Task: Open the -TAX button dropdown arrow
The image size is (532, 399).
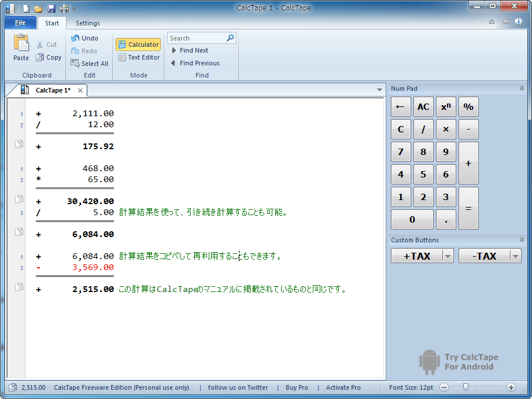Action: coord(516,256)
